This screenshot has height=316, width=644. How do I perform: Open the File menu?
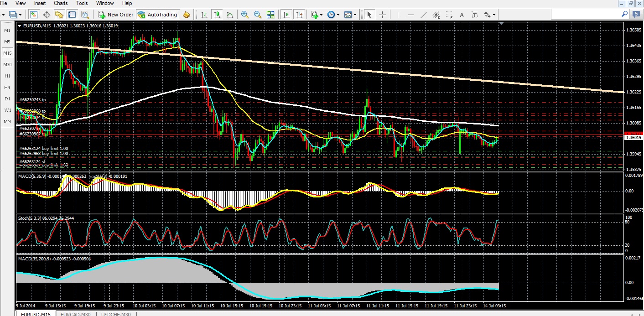click(4, 3)
